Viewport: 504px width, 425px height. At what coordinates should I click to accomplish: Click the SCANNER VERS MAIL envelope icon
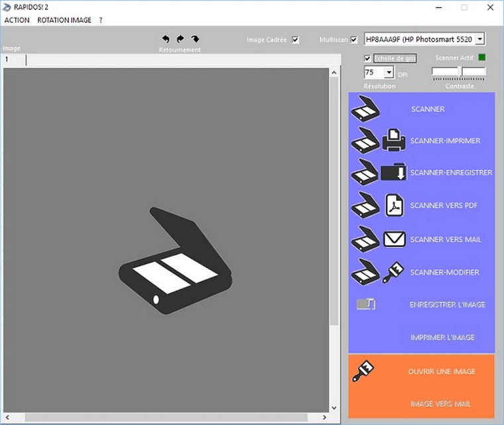395,239
